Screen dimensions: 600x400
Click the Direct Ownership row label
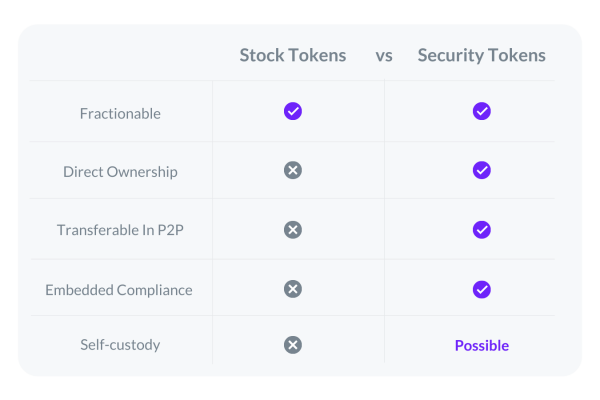click(120, 172)
